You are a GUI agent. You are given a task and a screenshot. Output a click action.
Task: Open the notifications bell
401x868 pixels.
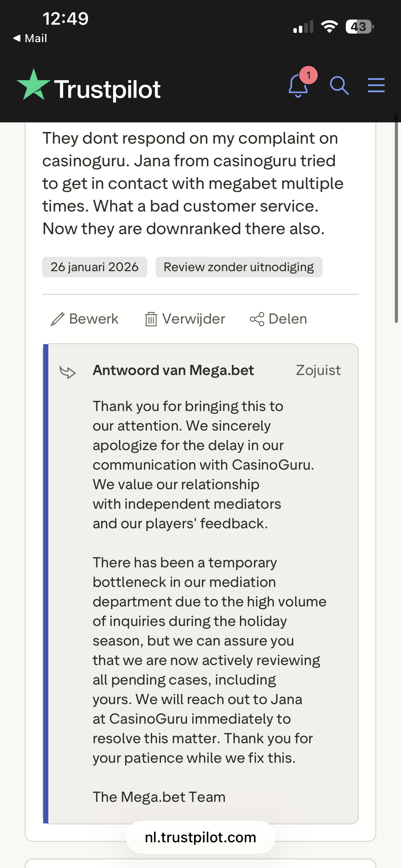click(x=298, y=86)
